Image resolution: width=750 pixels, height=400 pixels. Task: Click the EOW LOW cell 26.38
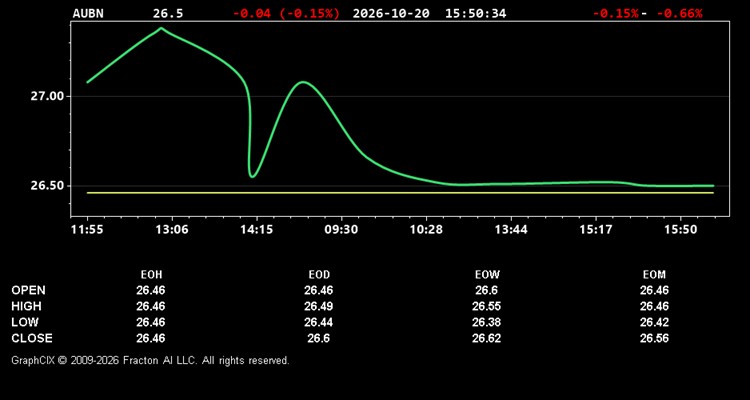pyautogui.click(x=486, y=322)
